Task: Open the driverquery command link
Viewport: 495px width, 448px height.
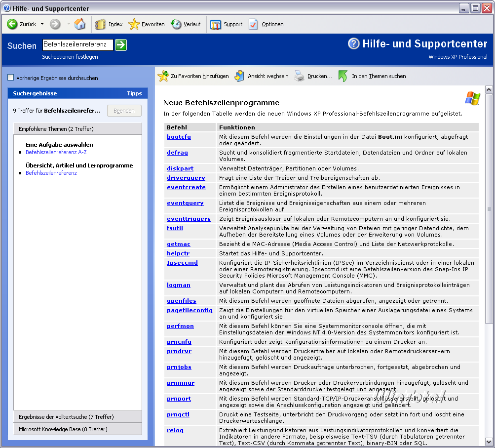Action: point(186,178)
